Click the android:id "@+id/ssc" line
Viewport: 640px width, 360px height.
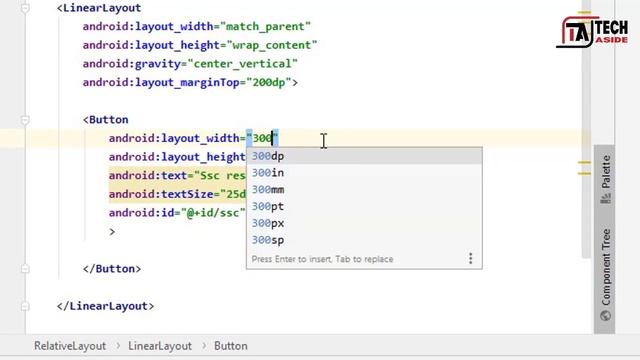click(177, 213)
